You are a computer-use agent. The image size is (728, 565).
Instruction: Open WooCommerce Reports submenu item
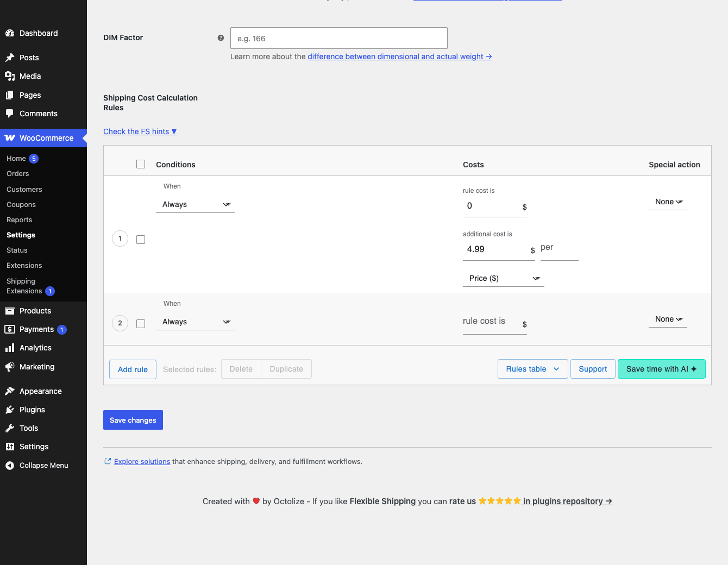tap(20, 220)
